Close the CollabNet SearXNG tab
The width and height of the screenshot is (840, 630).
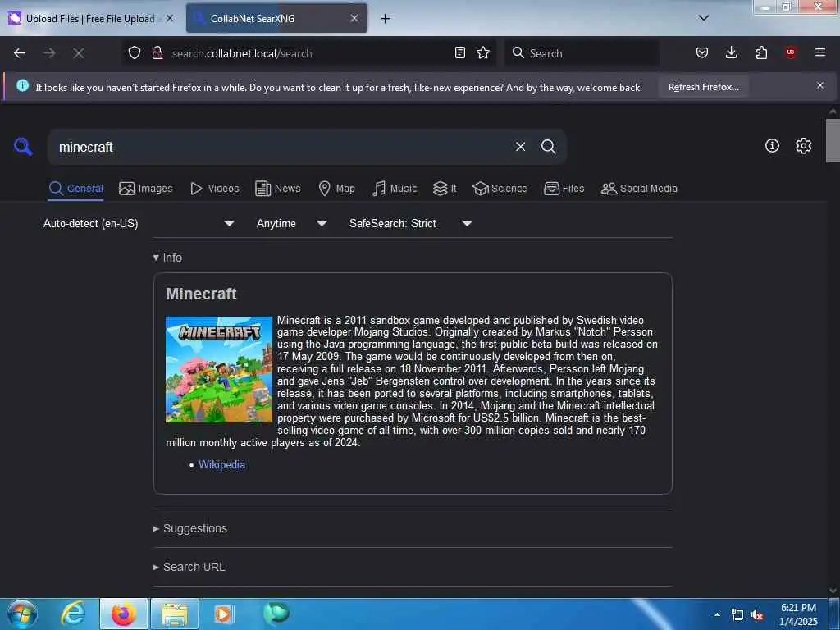(x=354, y=18)
